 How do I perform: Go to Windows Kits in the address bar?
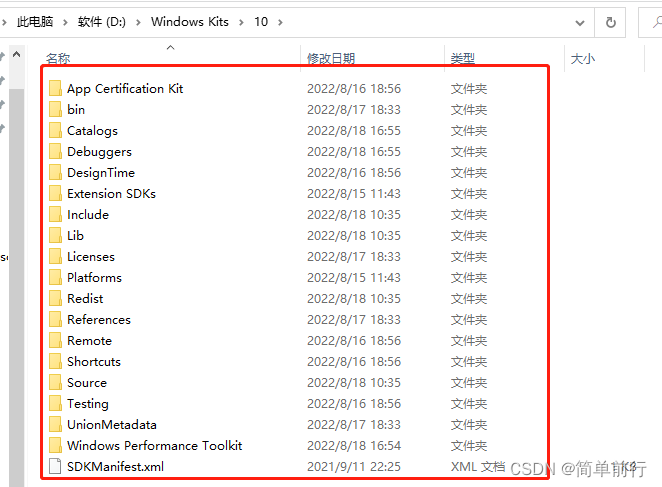(x=190, y=22)
